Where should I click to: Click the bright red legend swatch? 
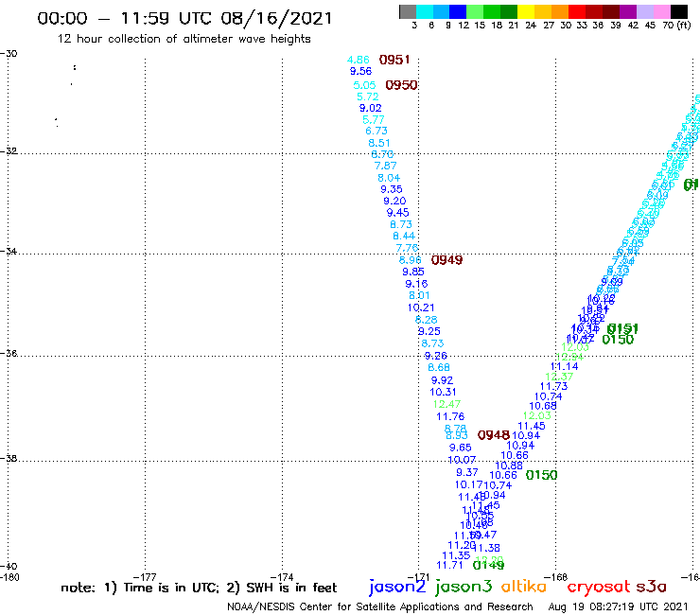577,11
